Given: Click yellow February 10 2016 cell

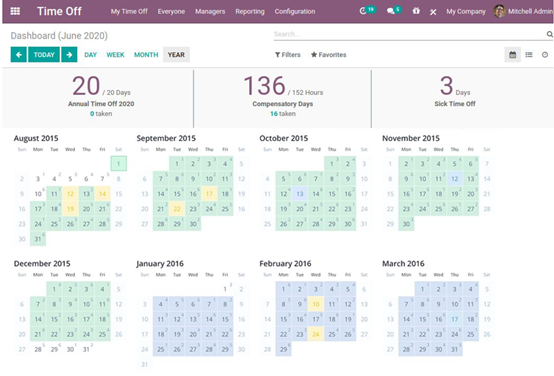Looking at the screenshot, I should (316, 304).
